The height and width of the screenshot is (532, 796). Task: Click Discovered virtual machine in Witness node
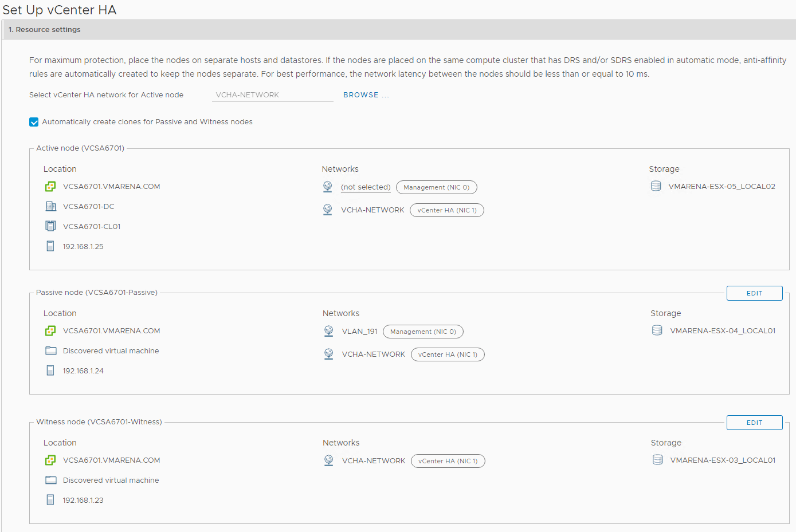click(x=111, y=480)
